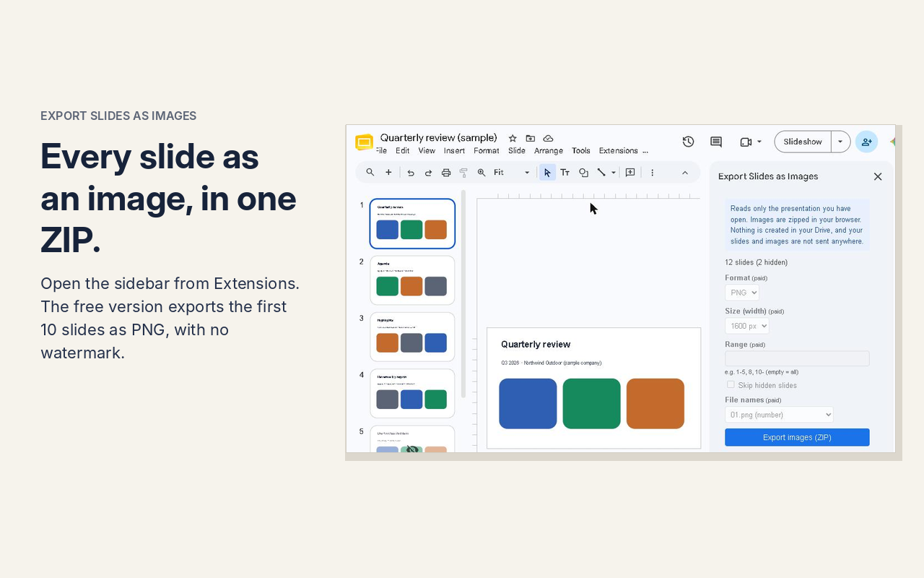Open the File names 01.png dropdown
Image resolution: width=924 pixels, height=578 pixels.
click(x=779, y=415)
